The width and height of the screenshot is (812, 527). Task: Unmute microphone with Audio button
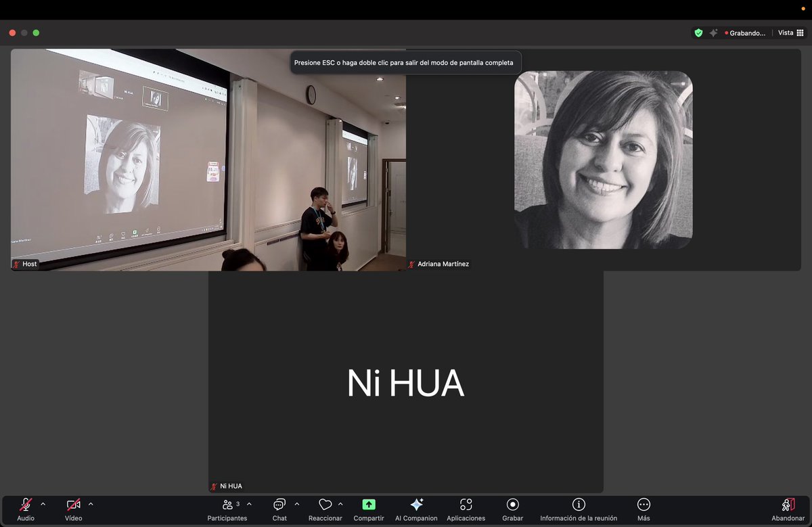click(26, 509)
